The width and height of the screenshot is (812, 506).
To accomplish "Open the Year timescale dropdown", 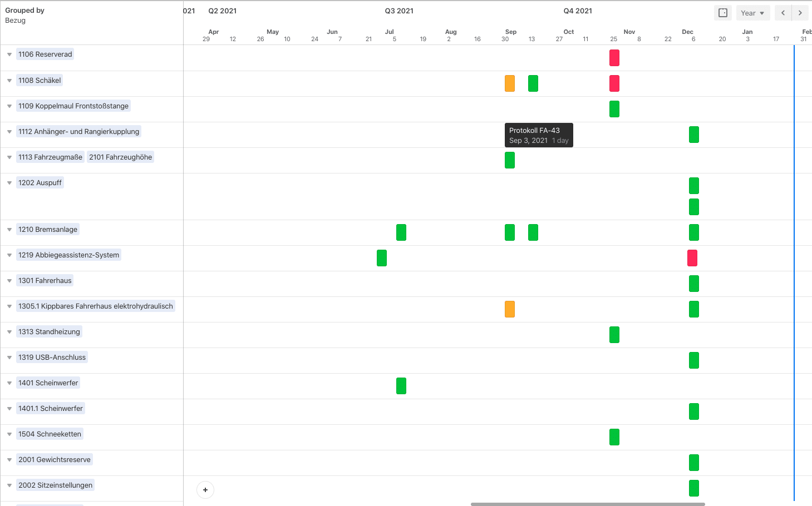I will (x=752, y=13).
